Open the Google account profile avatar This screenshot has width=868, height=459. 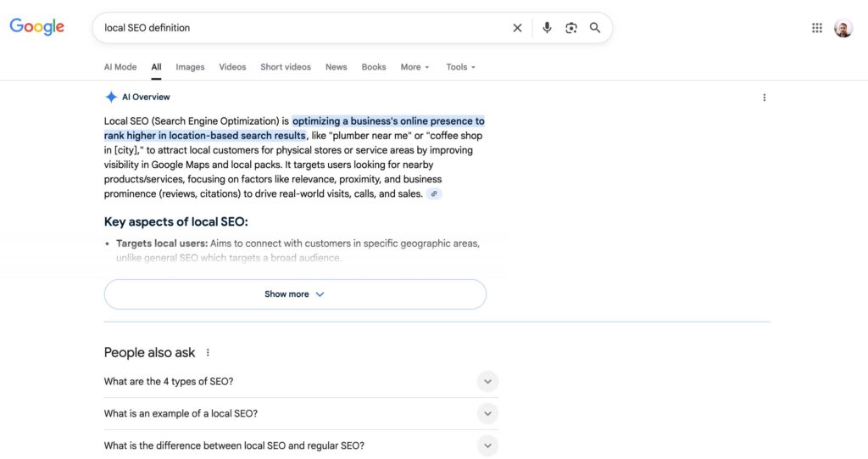(x=843, y=28)
